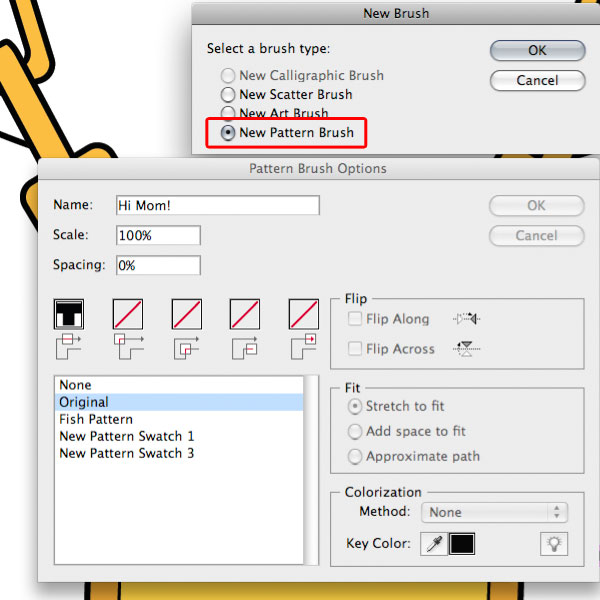
Task: Select the inner corner tile box
Action: [x=187, y=314]
